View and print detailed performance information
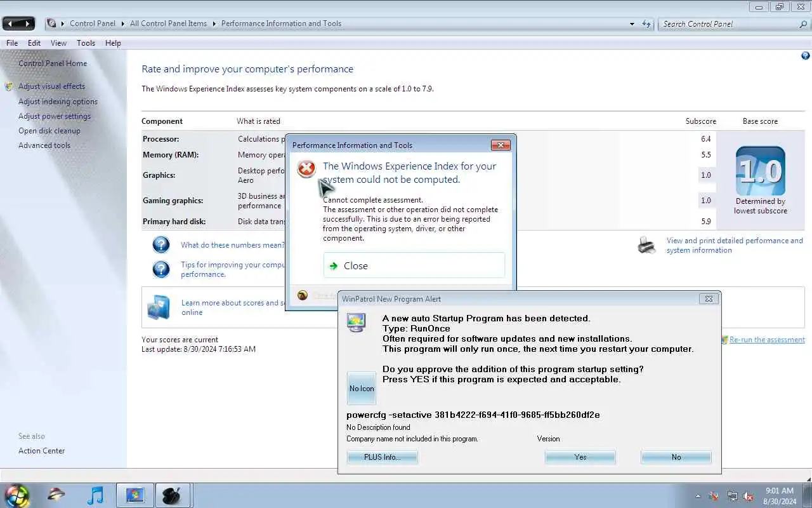812x508 pixels. point(735,245)
